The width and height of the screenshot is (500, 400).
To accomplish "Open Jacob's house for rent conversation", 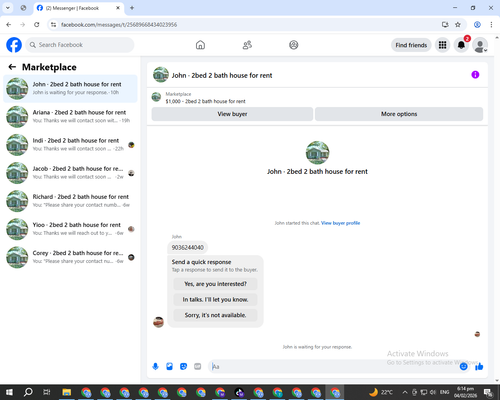I will pos(70,173).
